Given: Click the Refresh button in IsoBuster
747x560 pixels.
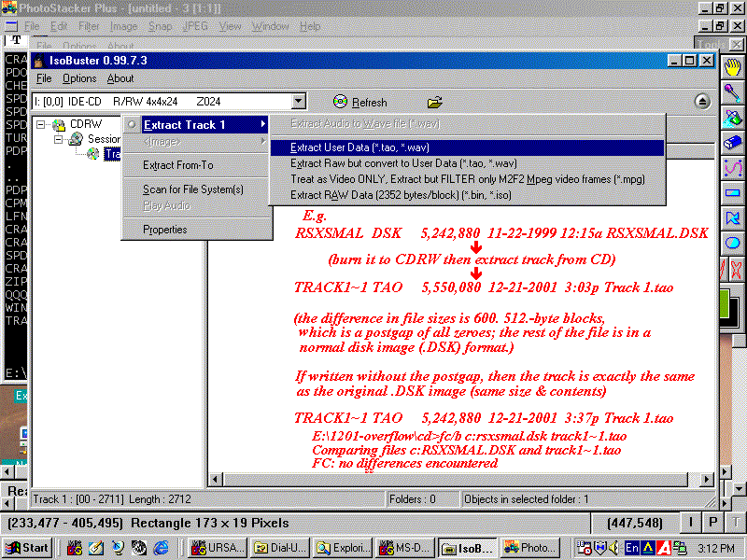Looking at the screenshot, I should point(360,102).
